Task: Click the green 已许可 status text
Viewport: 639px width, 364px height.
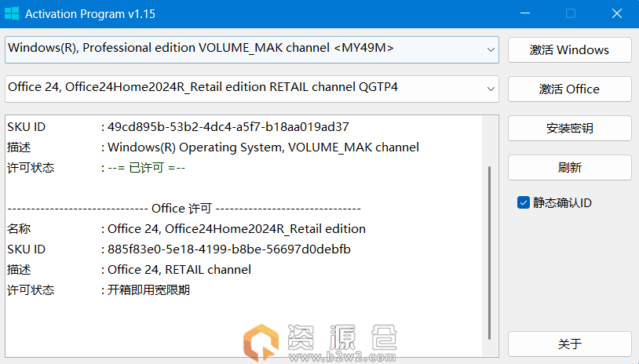Action: (146, 167)
